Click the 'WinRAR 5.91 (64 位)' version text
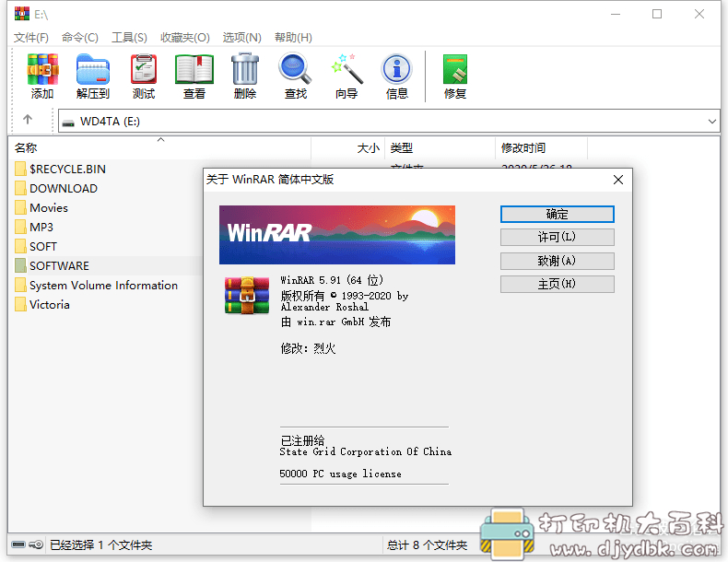Screen dimensions: 728x562 (332, 280)
